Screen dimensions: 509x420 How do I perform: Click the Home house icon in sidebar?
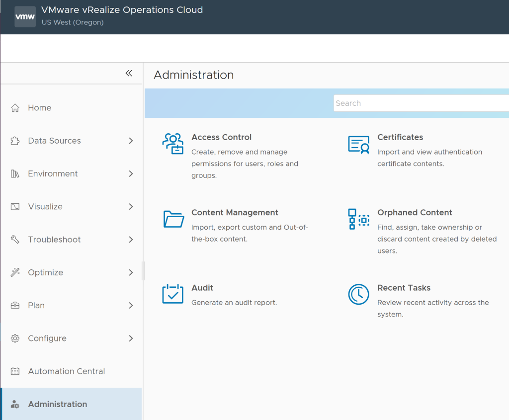coord(15,108)
